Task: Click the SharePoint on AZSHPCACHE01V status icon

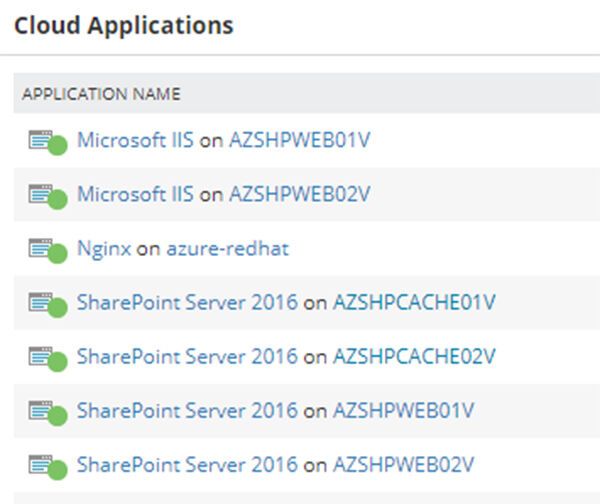Action: pyautogui.click(x=48, y=305)
